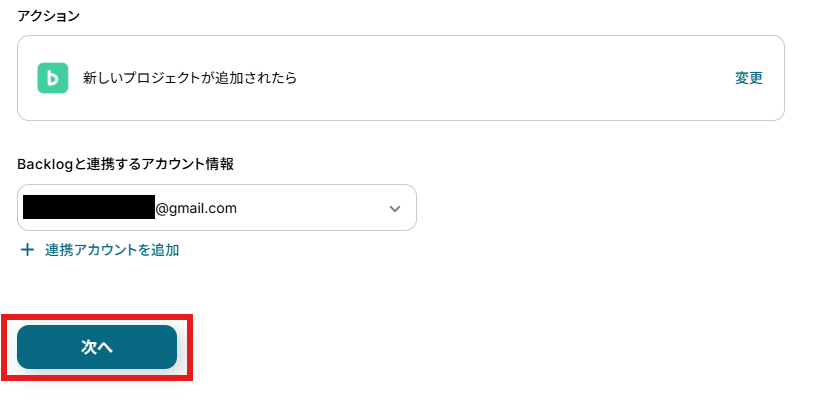The width and height of the screenshot is (824, 400).
Task: Click the redacted email name area
Action: pos(88,208)
